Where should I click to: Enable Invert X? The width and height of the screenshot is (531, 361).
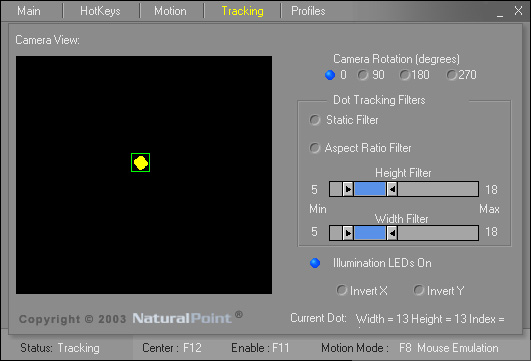point(362,291)
